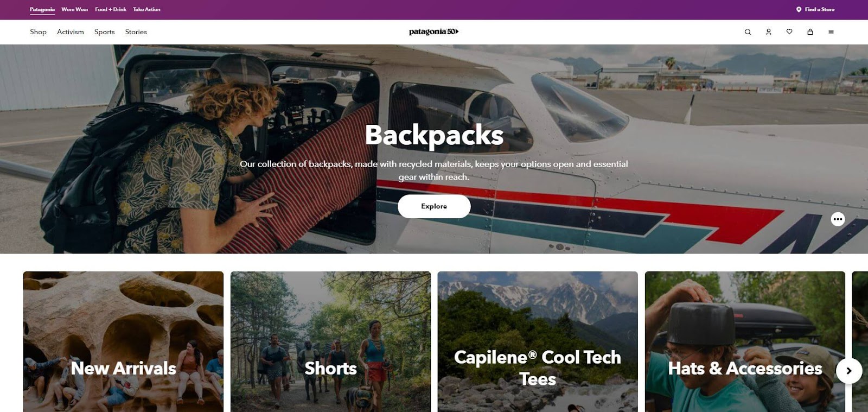View wishlist via heart icon
The height and width of the screenshot is (412, 868).
pyautogui.click(x=789, y=32)
